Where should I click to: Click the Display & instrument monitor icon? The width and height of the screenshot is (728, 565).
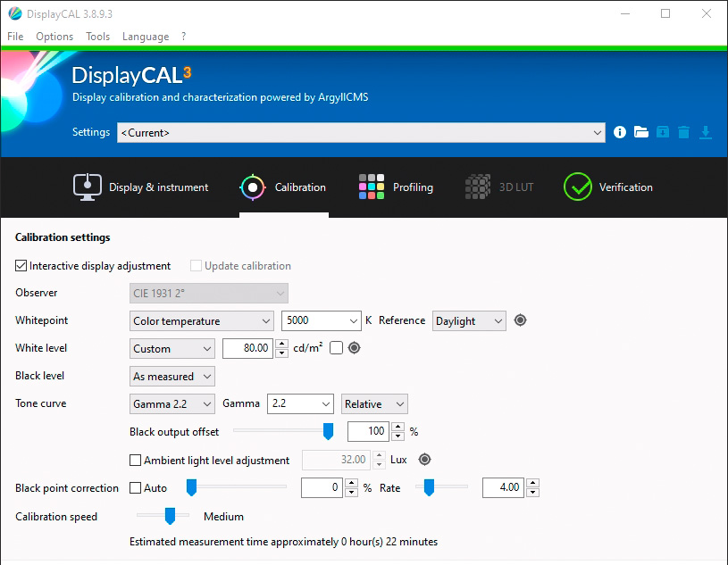[x=88, y=187]
